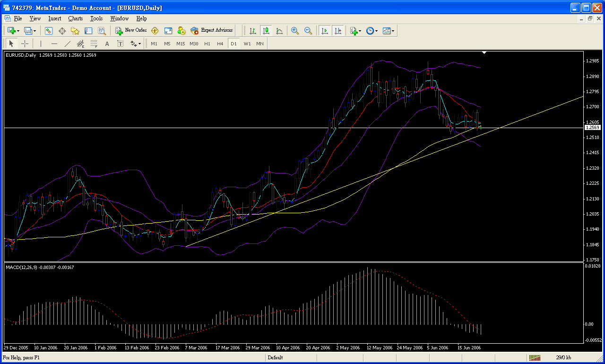Toggle the Chart Shift button

coord(337,31)
